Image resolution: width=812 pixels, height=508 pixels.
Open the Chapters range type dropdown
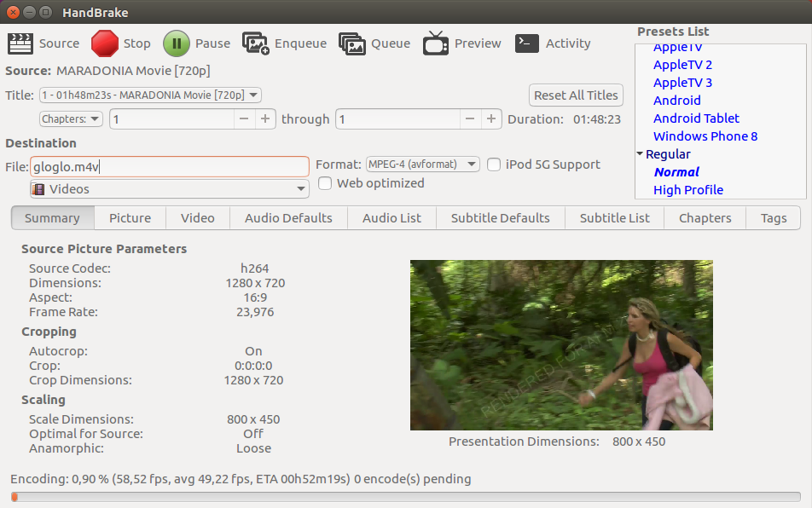coord(71,119)
